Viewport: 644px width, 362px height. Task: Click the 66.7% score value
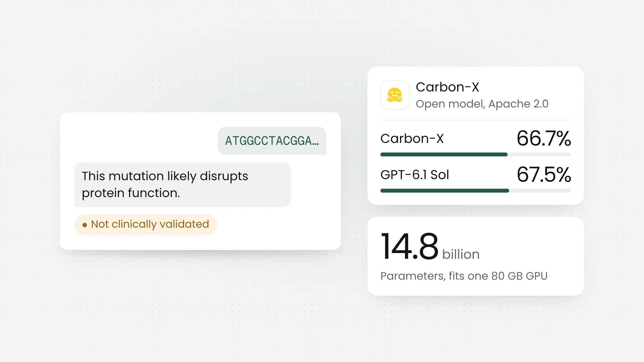pyautogui.click(x=544, y=138)
